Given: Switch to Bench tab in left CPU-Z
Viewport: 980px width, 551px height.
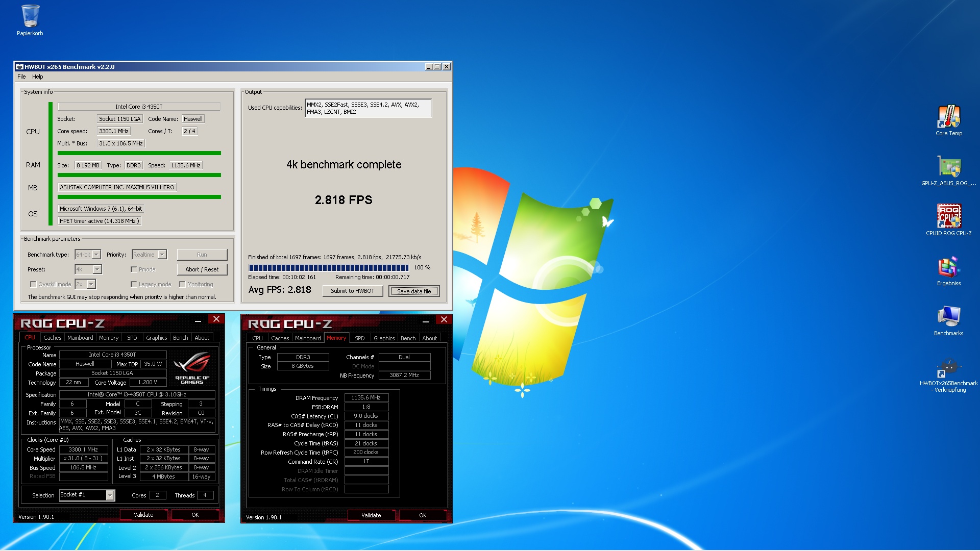Looking at the screenshot, I should coord(180,338).
